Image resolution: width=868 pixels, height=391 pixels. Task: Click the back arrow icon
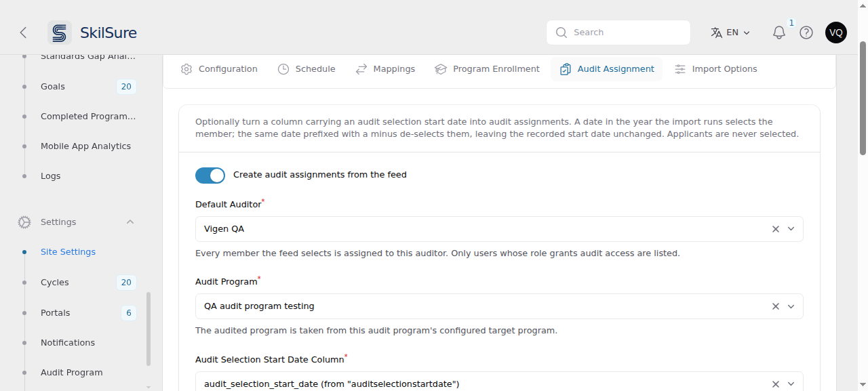click(x=23, y=33)
